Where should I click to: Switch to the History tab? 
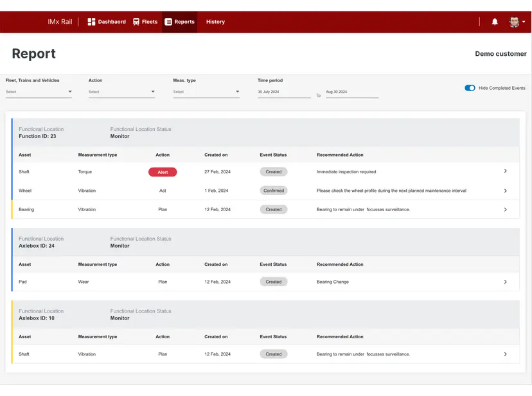[215, 21]
